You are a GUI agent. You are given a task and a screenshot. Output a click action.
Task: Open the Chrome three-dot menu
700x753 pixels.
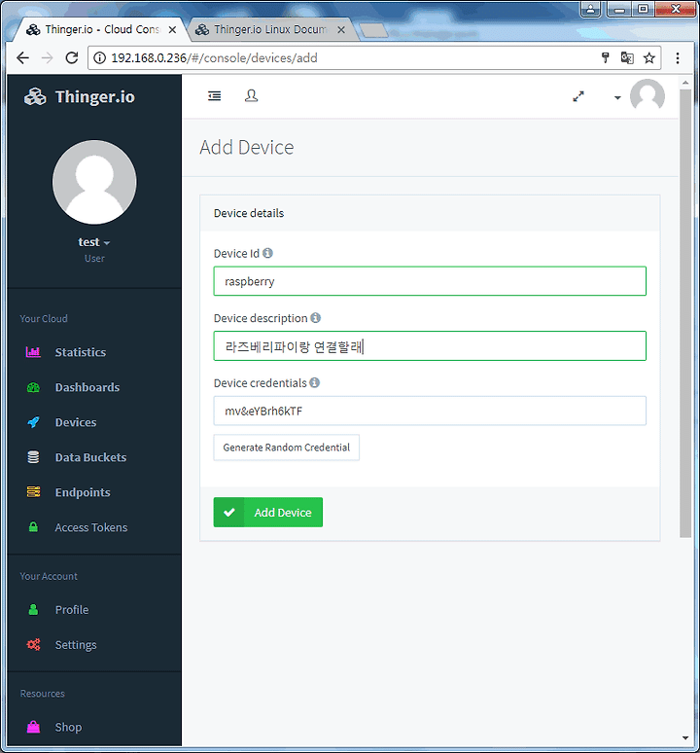click(678, 58)
